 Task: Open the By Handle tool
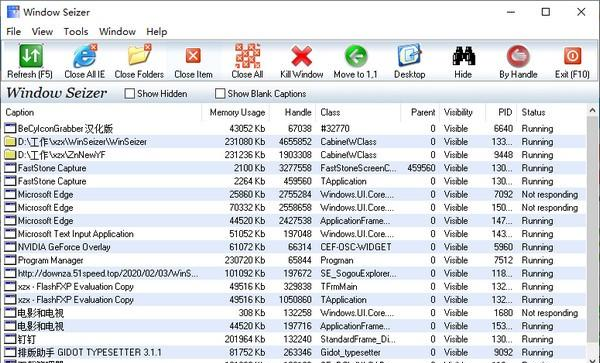(518, 56)
